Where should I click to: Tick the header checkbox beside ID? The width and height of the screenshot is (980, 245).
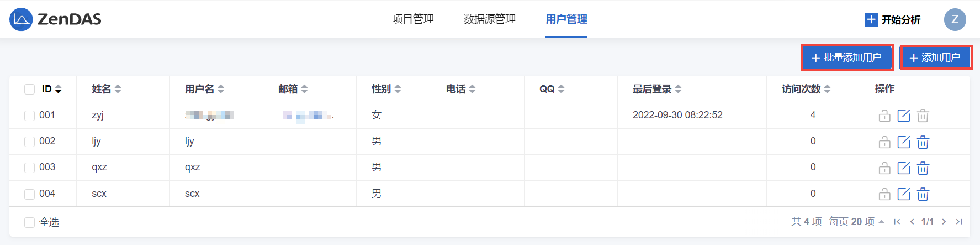tap(29, 90)
